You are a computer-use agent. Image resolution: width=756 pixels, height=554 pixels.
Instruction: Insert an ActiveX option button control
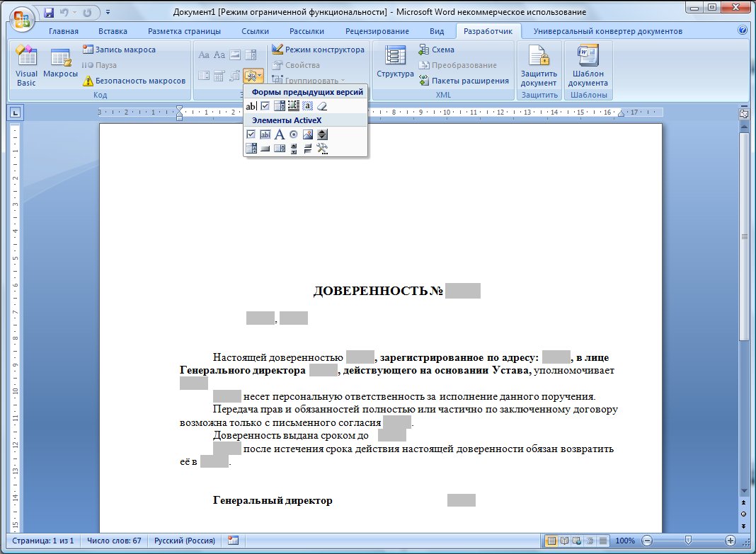[x=294, y=134]
